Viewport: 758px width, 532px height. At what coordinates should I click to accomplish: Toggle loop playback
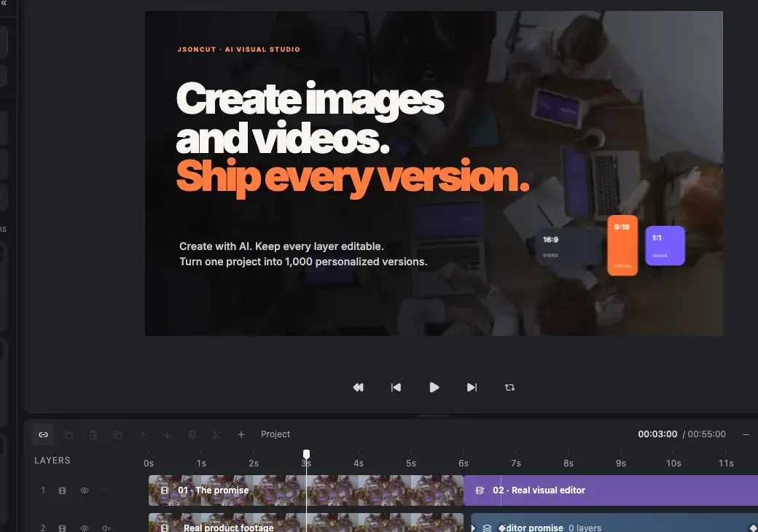(509, 388)
